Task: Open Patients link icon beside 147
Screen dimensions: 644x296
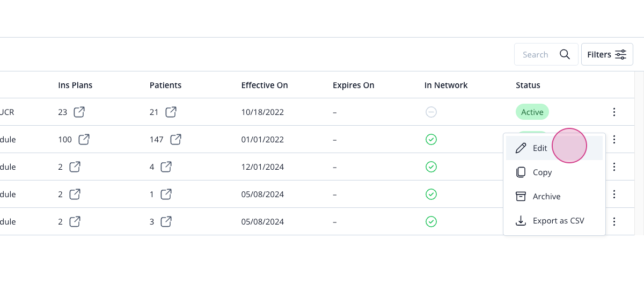Action: (175, 140)
